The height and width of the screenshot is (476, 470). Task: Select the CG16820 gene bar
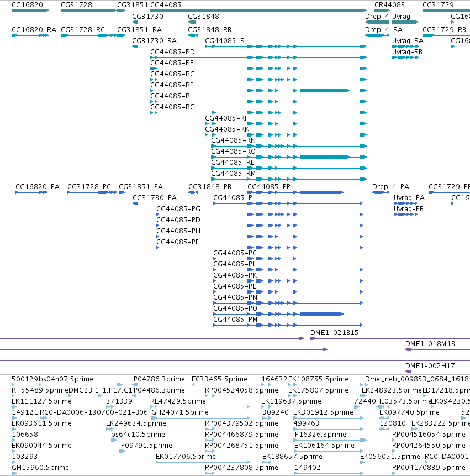(30, 11)
